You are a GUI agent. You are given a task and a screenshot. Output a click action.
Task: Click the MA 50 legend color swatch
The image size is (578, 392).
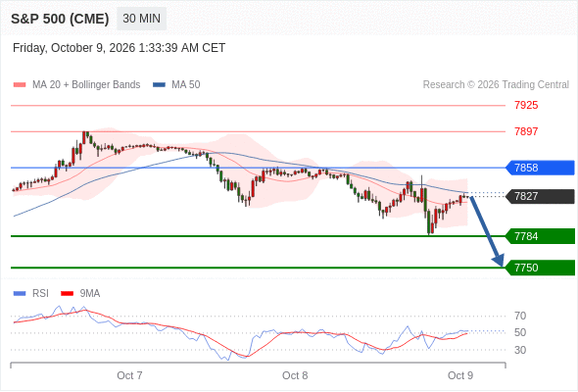point(159,85)
